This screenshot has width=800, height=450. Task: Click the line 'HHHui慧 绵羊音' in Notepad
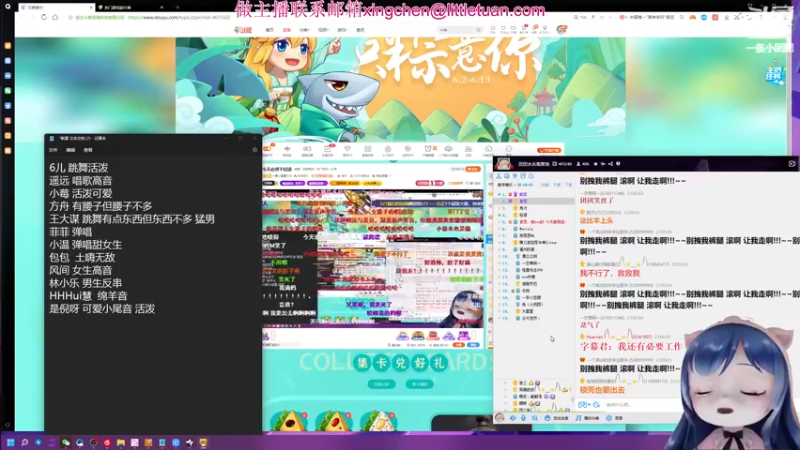pyautogui.click(x=88, y=296)
